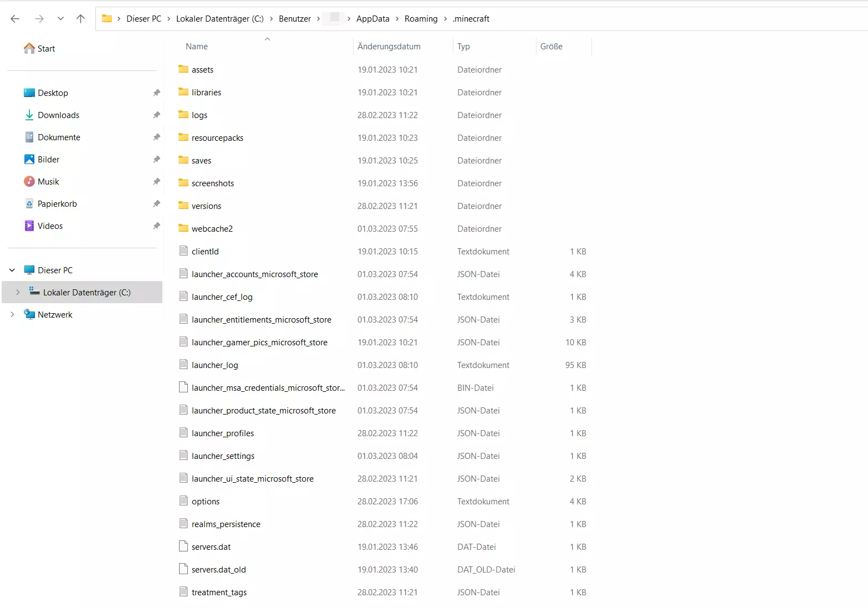868x608 pixels.
Task: Reverse sorting via the Name column arrow
Action: (x=267, y=39)
